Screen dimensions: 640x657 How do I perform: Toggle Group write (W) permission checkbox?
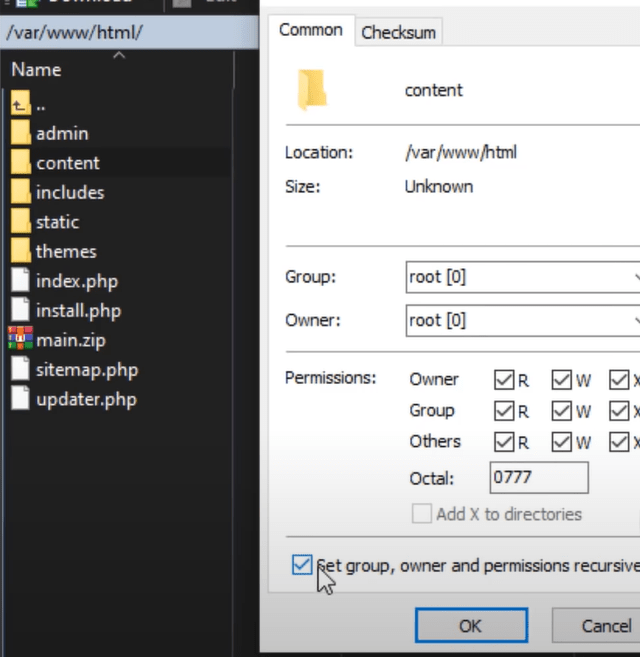coord(561,411)
